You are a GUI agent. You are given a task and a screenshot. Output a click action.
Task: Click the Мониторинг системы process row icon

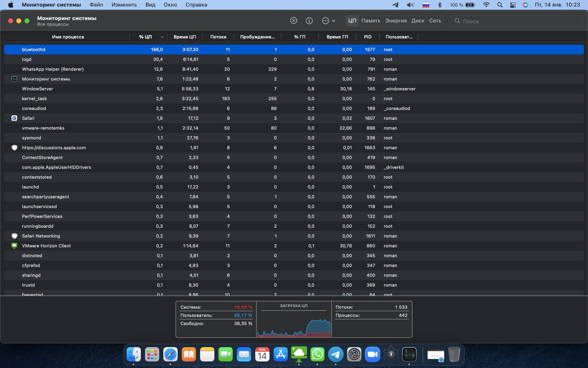[x=14, y=79]
